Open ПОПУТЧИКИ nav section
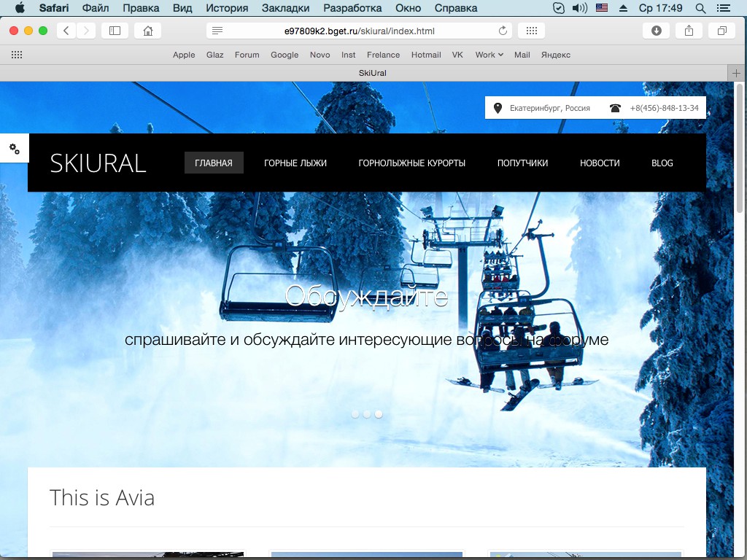This screenshot has width=747, height=560. (522, 163)
